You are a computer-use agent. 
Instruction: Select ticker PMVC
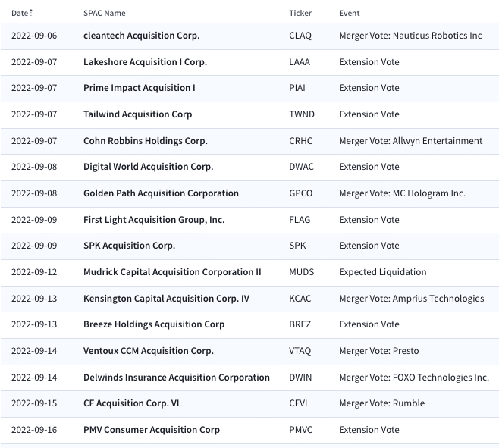[301, 430]
